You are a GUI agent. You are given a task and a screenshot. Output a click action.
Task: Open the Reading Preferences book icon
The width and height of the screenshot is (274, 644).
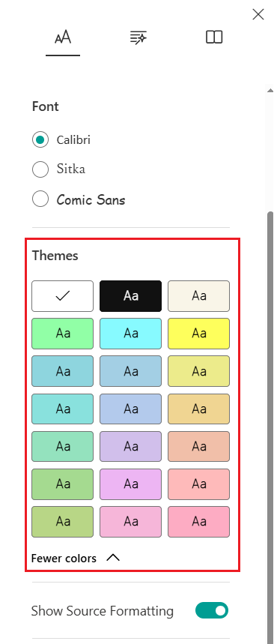[x=213, y=37]
